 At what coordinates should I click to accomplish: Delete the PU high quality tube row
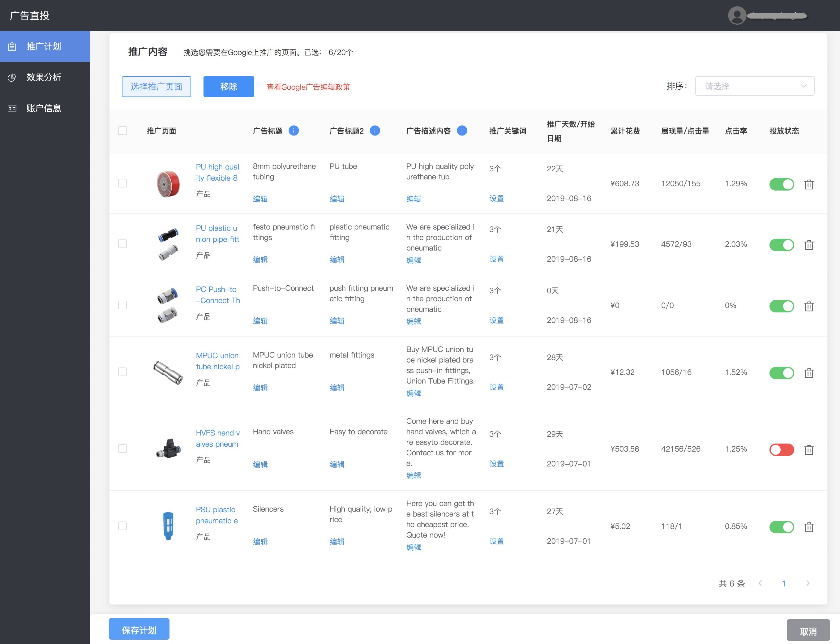click(808, 184)
